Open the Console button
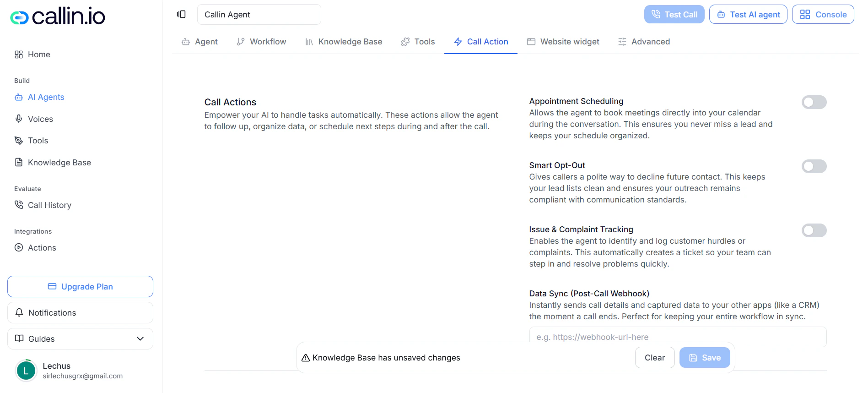 coord(823,14)
